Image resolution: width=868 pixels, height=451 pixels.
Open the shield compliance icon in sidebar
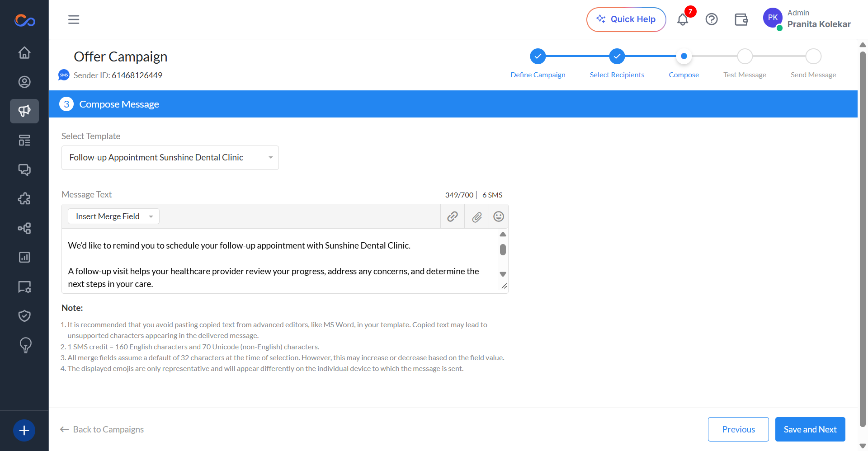[24, 316]
